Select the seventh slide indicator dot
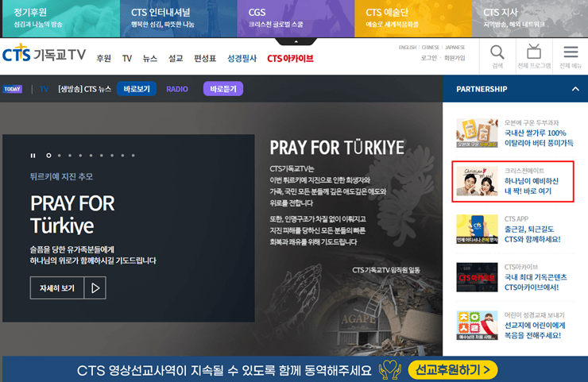Screen dimensions: 588x382 (112, 156)
